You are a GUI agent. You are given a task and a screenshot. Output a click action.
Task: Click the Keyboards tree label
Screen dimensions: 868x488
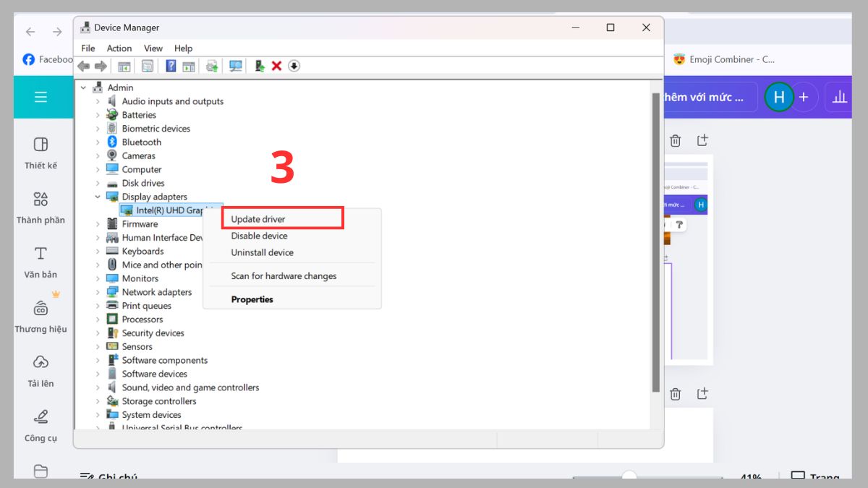click(142, 252)
